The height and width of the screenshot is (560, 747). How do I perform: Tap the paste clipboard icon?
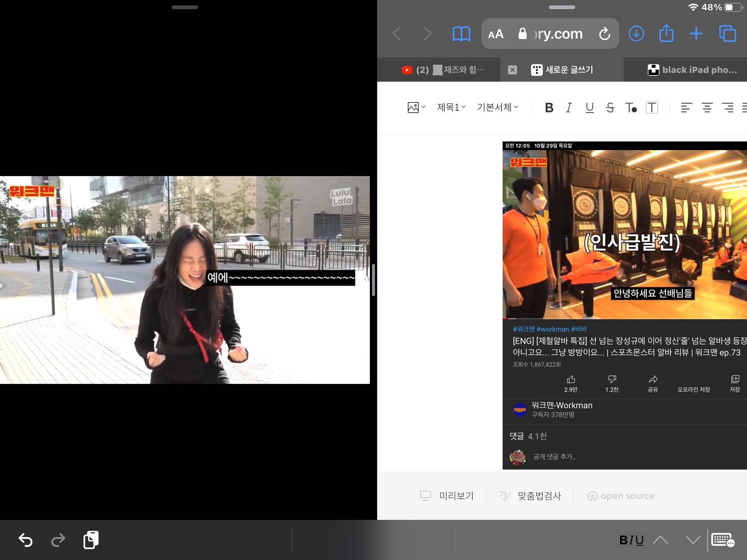[x=91, y=540]
